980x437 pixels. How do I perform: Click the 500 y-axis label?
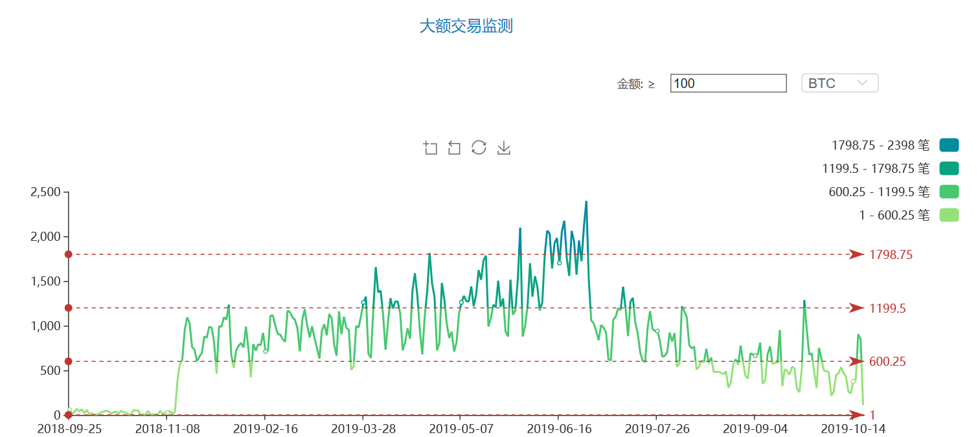pyautogui.click(x=51, y=371)
